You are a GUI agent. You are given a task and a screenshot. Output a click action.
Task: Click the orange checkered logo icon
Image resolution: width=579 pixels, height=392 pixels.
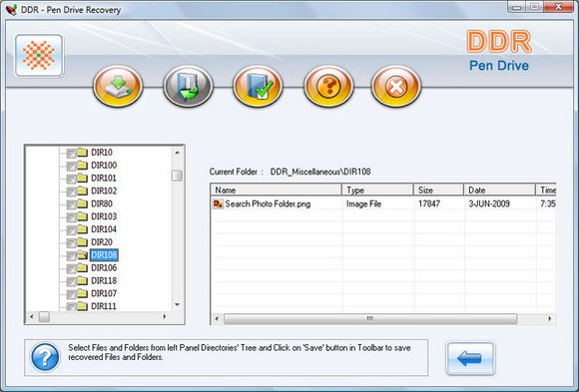tap(39, 56)
